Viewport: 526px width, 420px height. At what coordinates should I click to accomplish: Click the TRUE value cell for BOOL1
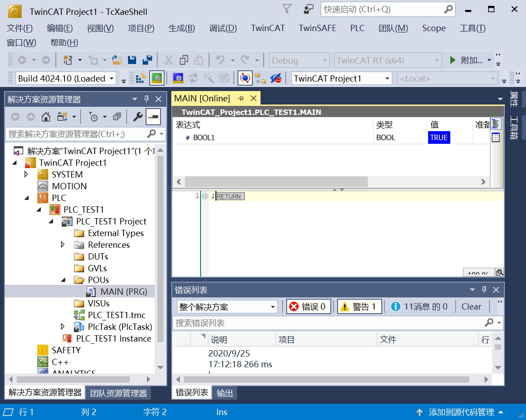click(x=439, y=137)
